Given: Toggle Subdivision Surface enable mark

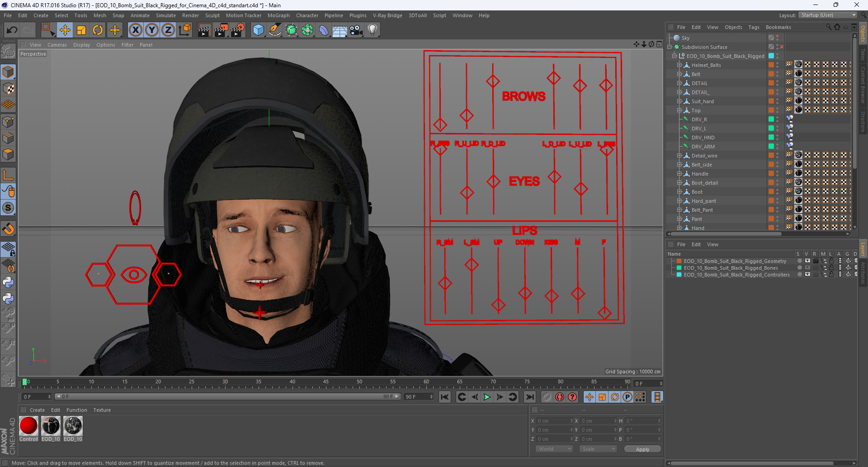Looking at the screenshot, I should tap(782, 47).
